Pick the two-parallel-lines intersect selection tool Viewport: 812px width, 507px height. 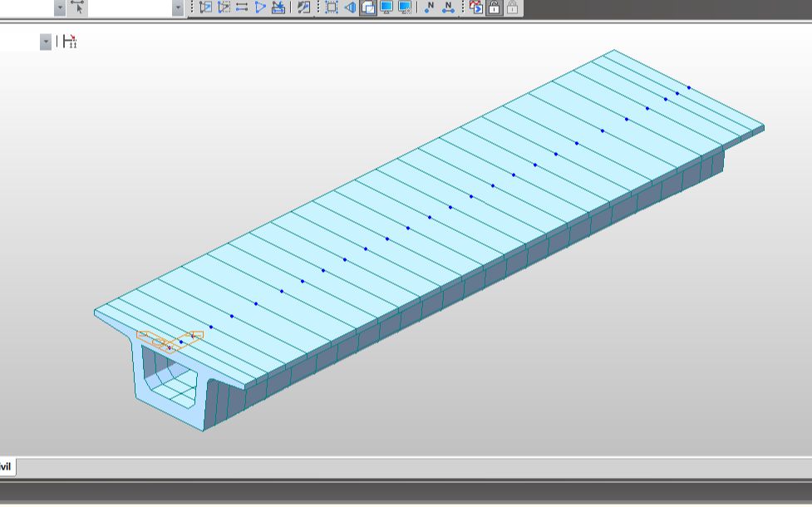point(242,7)
